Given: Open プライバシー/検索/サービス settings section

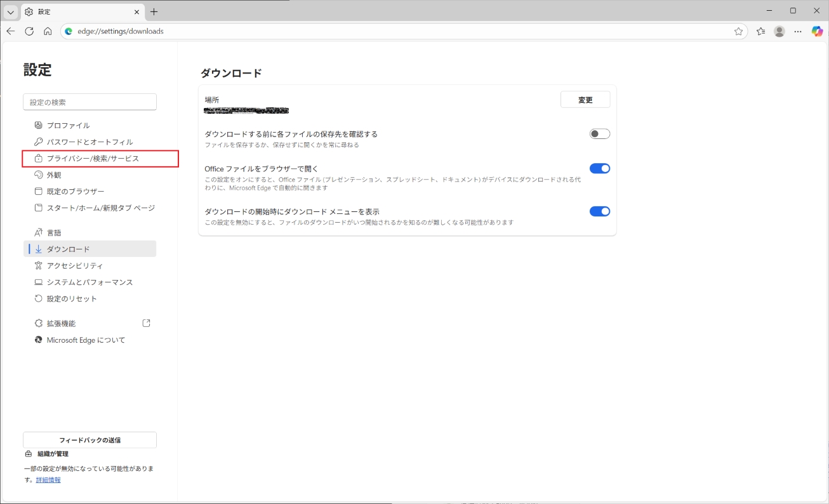Looking at the screenshot, I should [x=93, y=159].
